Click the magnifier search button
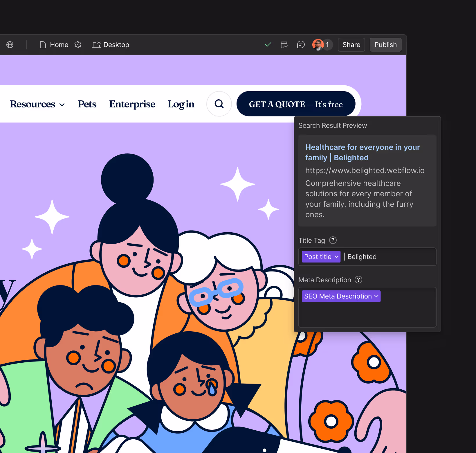This screenshot has width=476, height=453. [x=219, y=104]
